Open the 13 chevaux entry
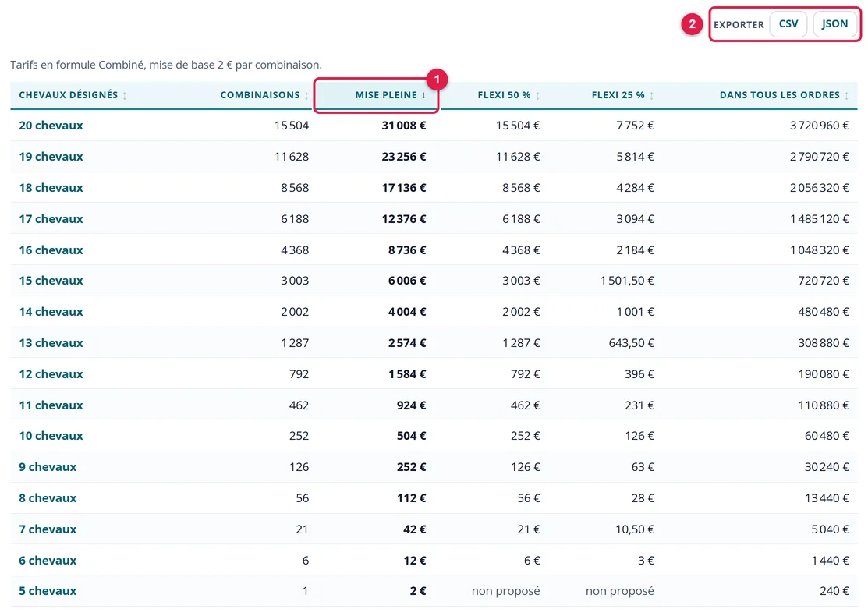The width and height of the screenshot is (868, 616). 51,343
